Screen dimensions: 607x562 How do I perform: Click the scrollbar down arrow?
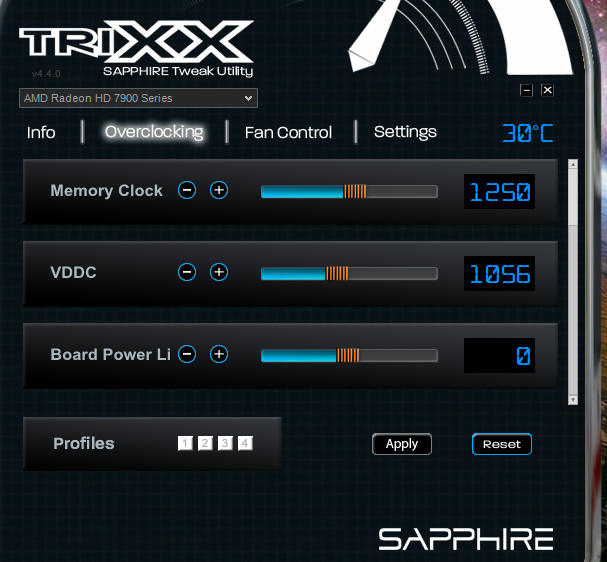click(x=573, y=400)
